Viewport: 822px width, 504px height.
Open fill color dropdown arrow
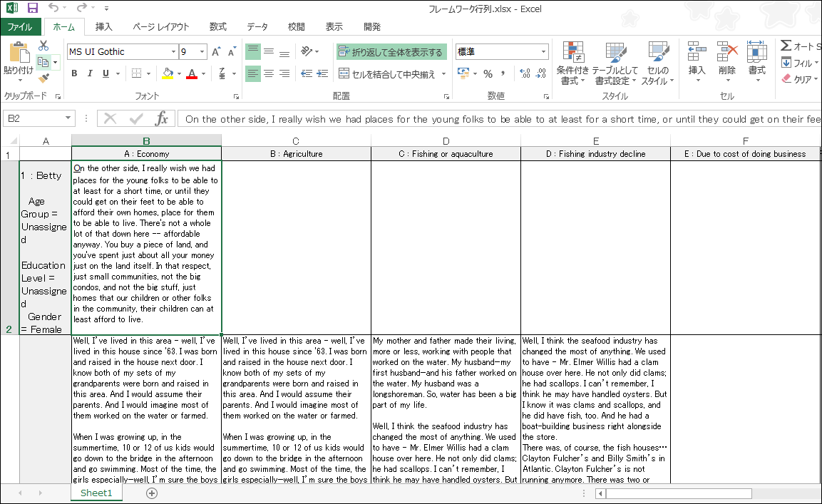(x=179, y=73)
